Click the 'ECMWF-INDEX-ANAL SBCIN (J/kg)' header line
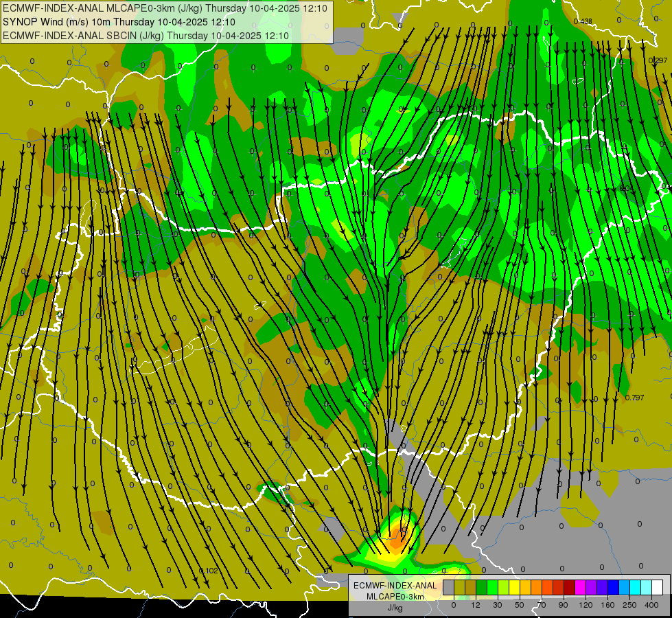The image size is (672, 618). pos(146,36)
